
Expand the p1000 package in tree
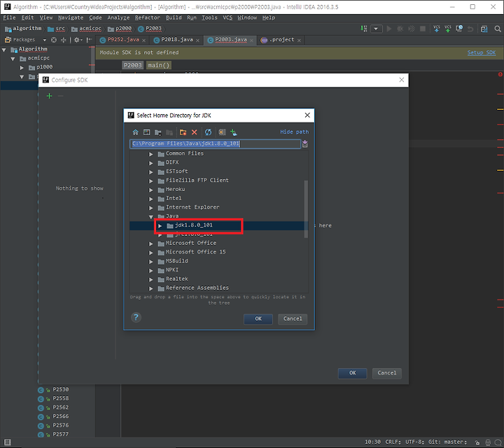22,67
